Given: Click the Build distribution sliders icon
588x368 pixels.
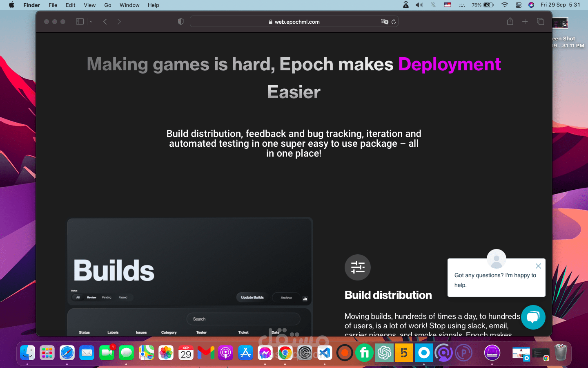Looking at the screenshot, I should click(x=358, y=267).
